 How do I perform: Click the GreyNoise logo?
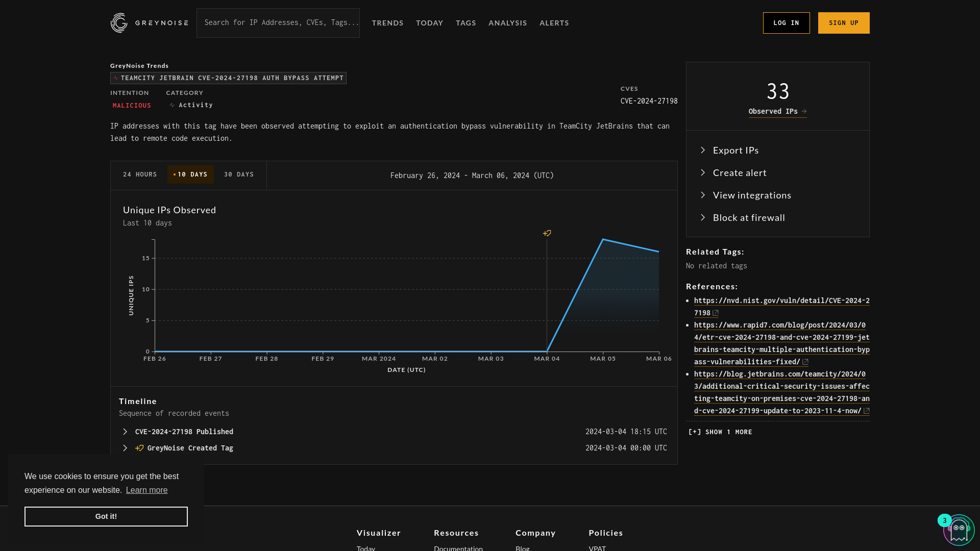click(x=149, y=23)
